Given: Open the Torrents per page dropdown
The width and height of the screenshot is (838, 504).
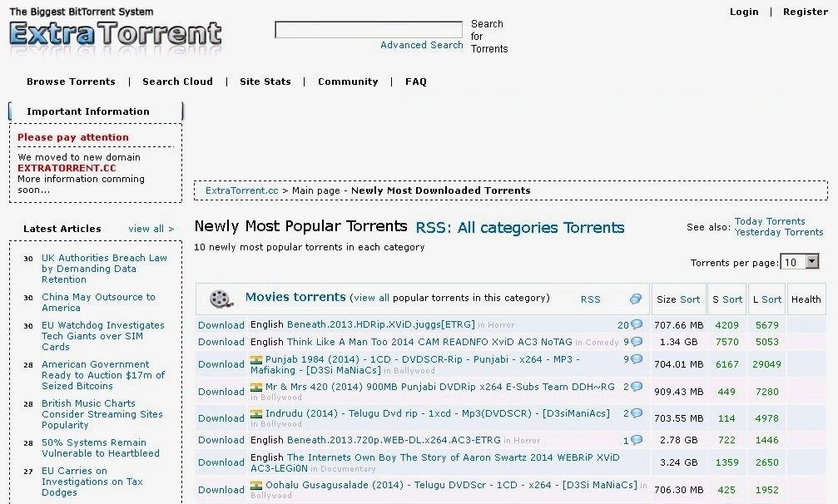Looking at the screenshot, I should click(800, 261).
